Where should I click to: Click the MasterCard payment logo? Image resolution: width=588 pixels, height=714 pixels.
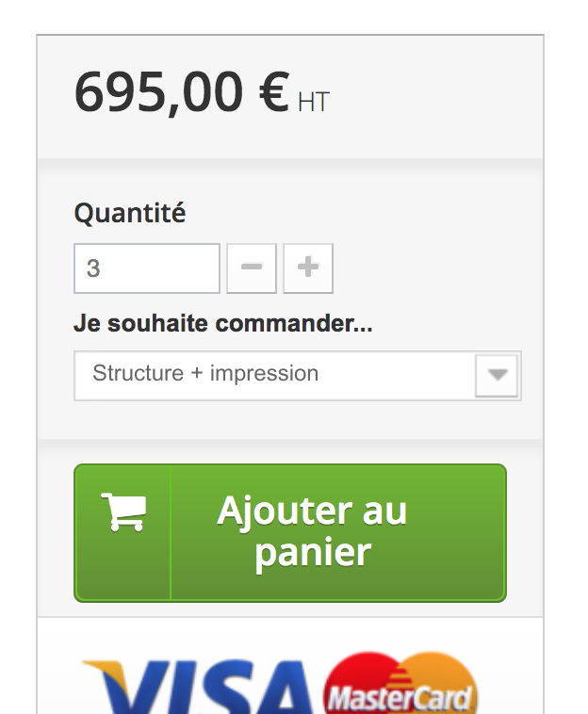click(x=400, y=683)
